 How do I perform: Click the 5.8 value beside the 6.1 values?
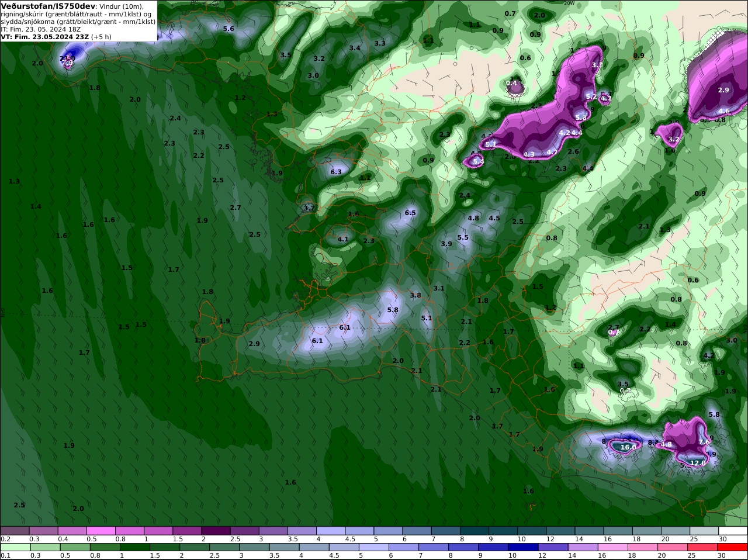(393, 310)
